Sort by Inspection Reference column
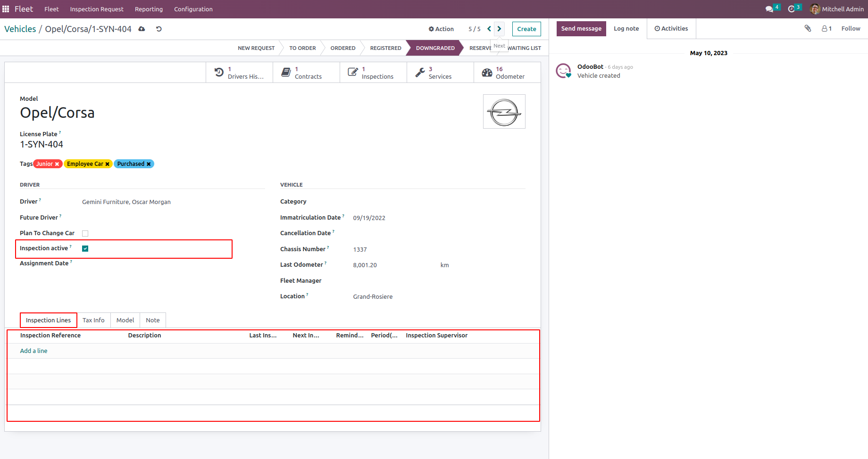 (50, 336)
